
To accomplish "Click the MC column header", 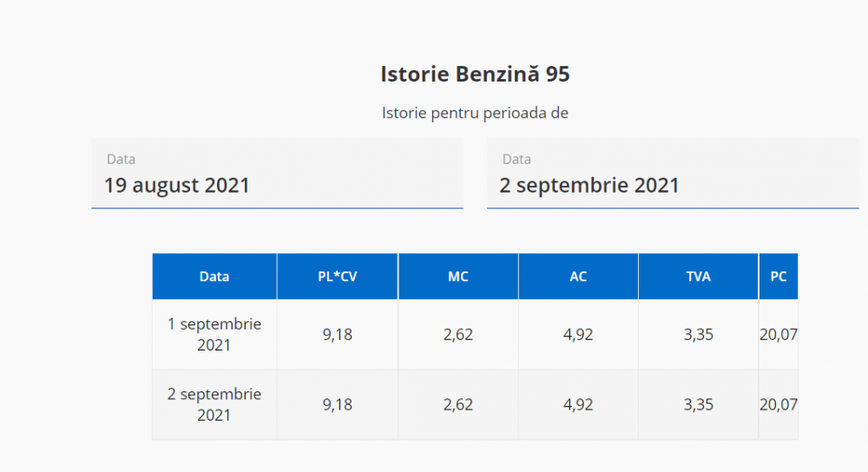I will click(458, 277).
